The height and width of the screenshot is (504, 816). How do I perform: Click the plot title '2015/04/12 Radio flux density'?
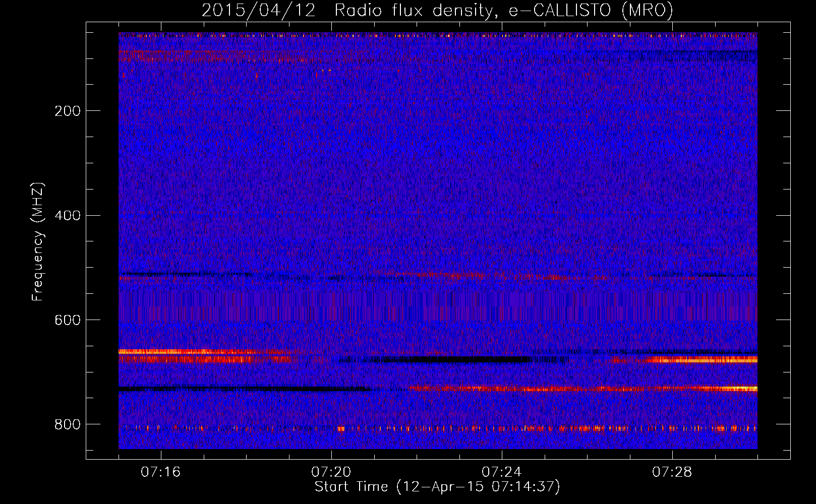point(437,11)
